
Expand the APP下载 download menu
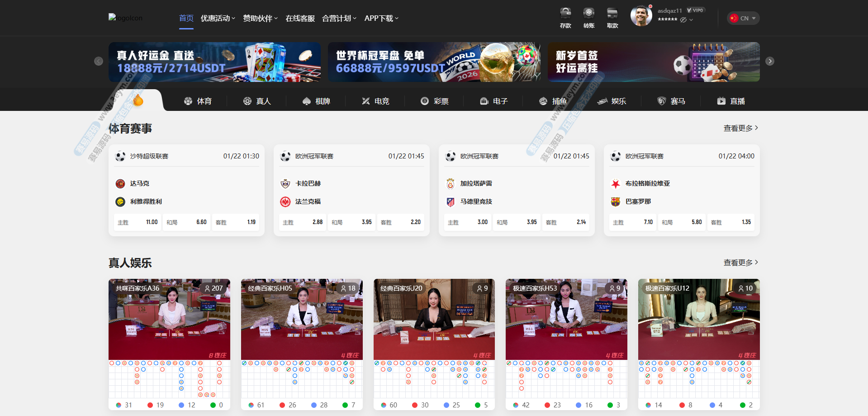(x=381, y=18)
